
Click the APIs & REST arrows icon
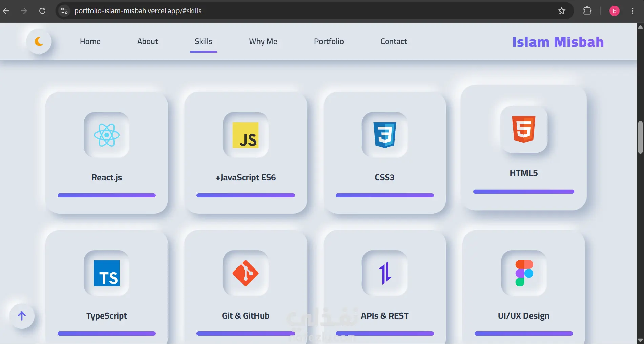point(385,273)
